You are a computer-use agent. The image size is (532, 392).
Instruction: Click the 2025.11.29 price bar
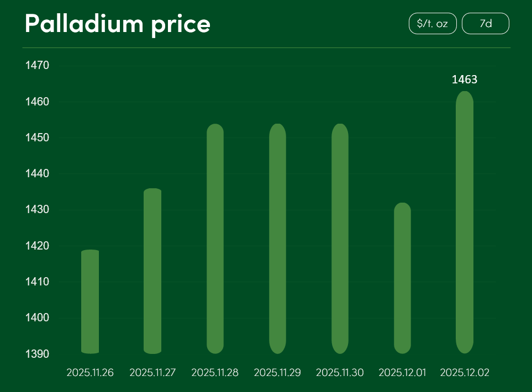(x=277, y=239)
